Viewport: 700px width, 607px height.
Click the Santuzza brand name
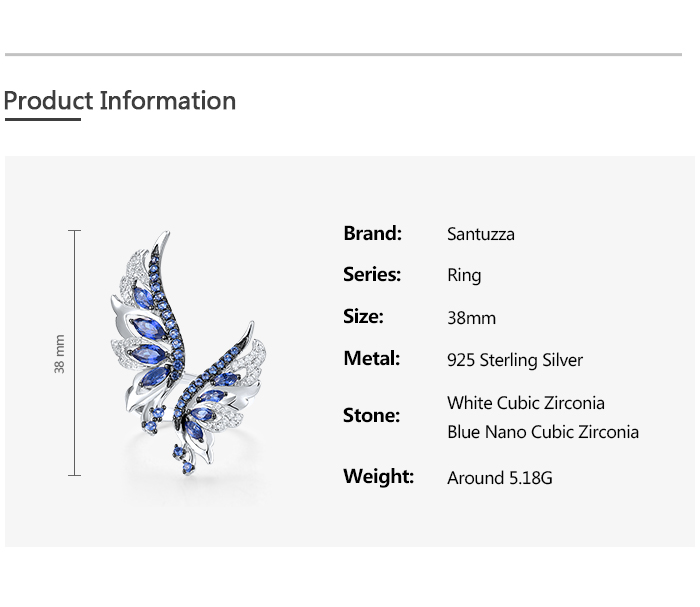[x=481, y=234]
